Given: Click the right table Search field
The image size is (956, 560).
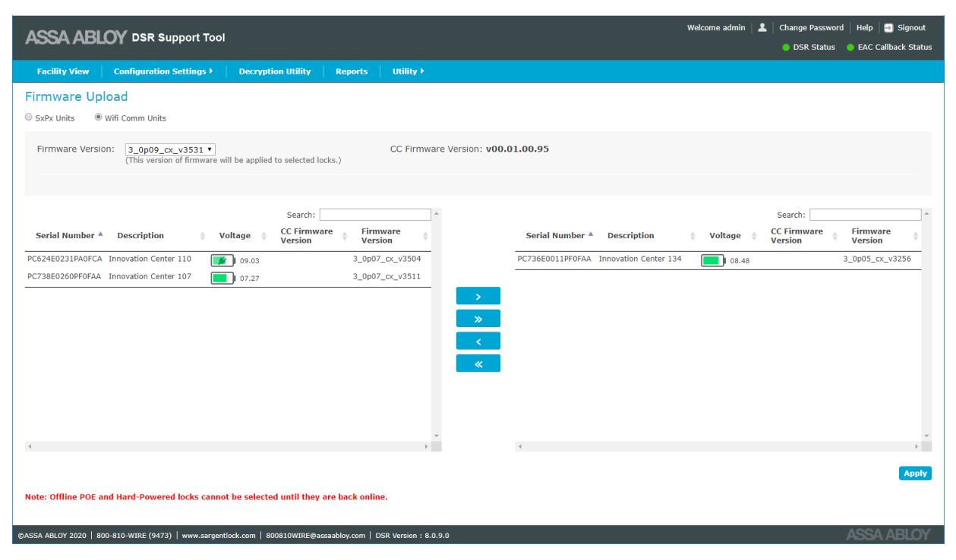Looking at the screenshot, I should 865,215.
